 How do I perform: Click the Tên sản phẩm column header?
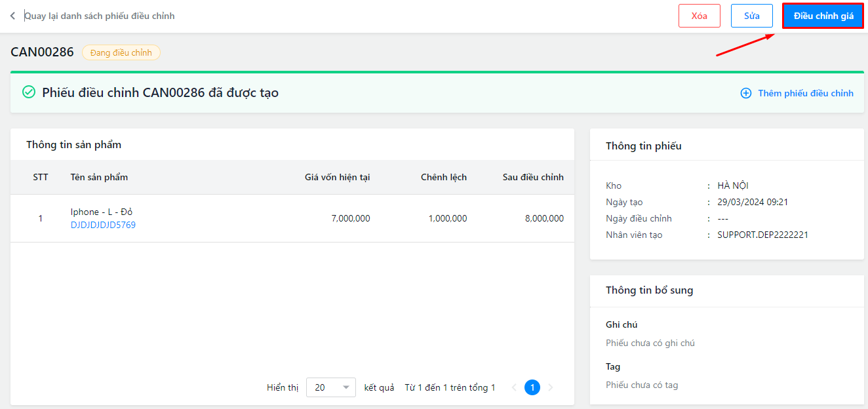tap(99, 177)
